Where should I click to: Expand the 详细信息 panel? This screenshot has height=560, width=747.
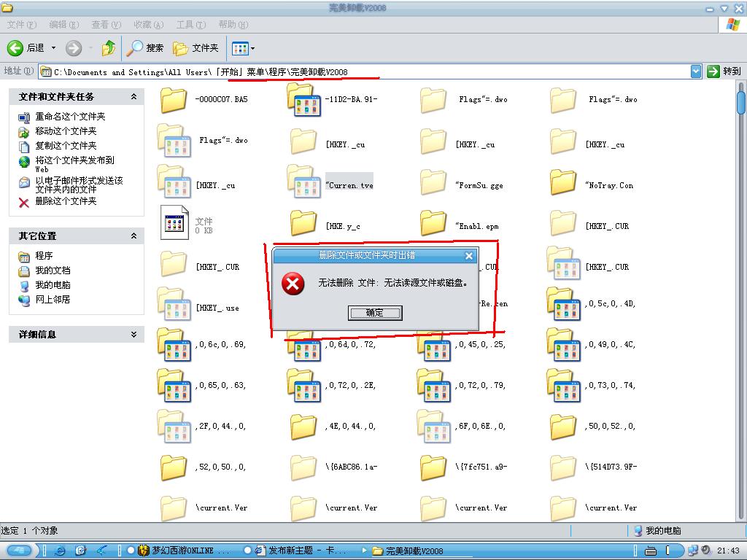[x=134, y=334]
